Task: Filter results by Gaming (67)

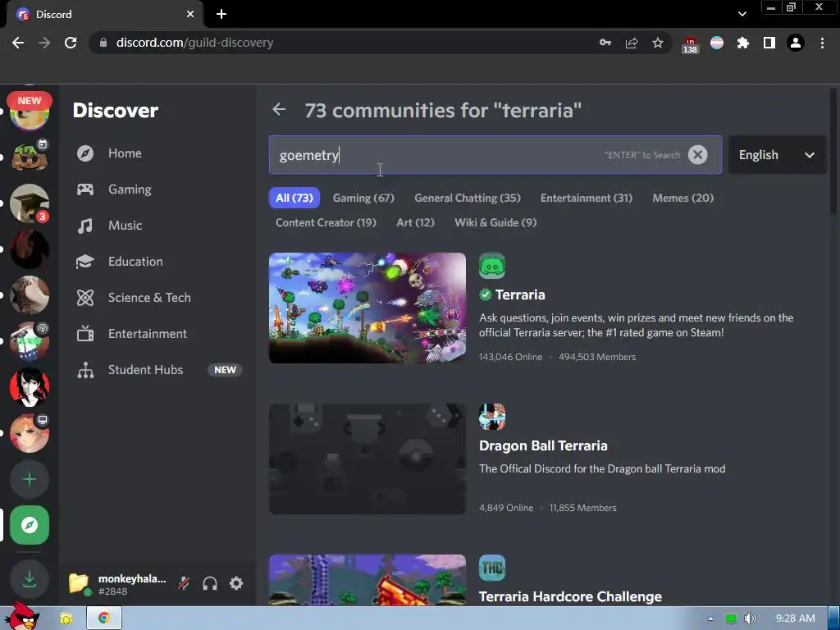Action: coord(363,198)
